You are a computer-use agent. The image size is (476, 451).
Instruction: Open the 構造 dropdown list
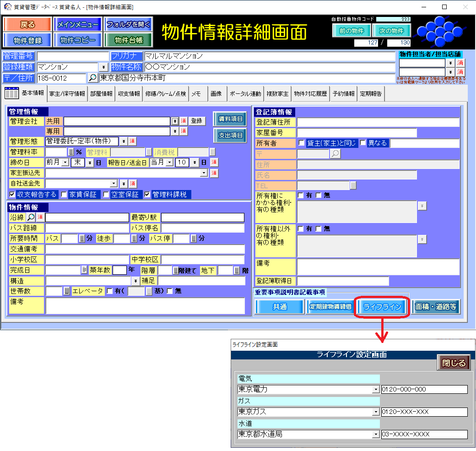tap(135, 280)
